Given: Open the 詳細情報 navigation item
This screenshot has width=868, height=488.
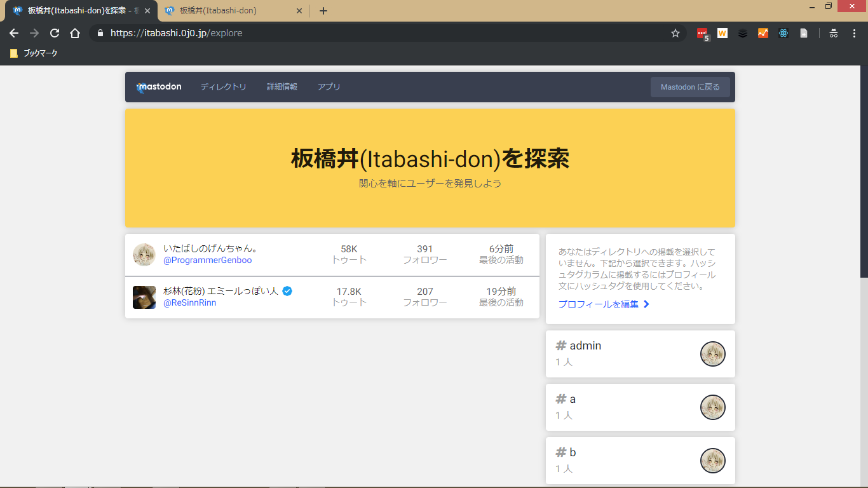Looking at the screenshot, I should point(282,87).
